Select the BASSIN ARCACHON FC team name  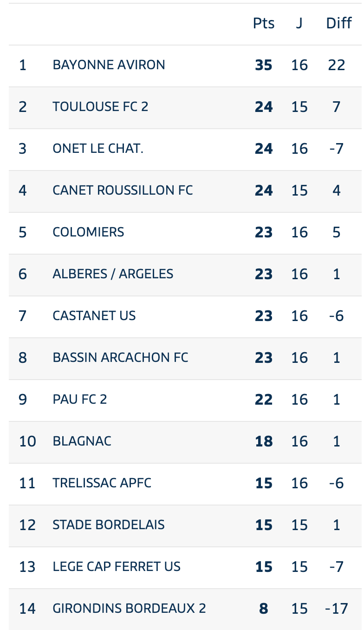(x=120, y=358)
